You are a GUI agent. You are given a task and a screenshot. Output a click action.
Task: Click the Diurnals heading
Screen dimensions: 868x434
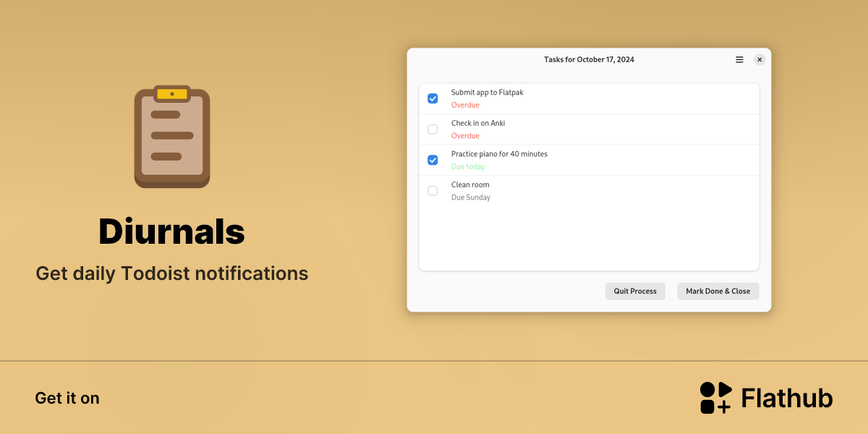coord(171,232)
